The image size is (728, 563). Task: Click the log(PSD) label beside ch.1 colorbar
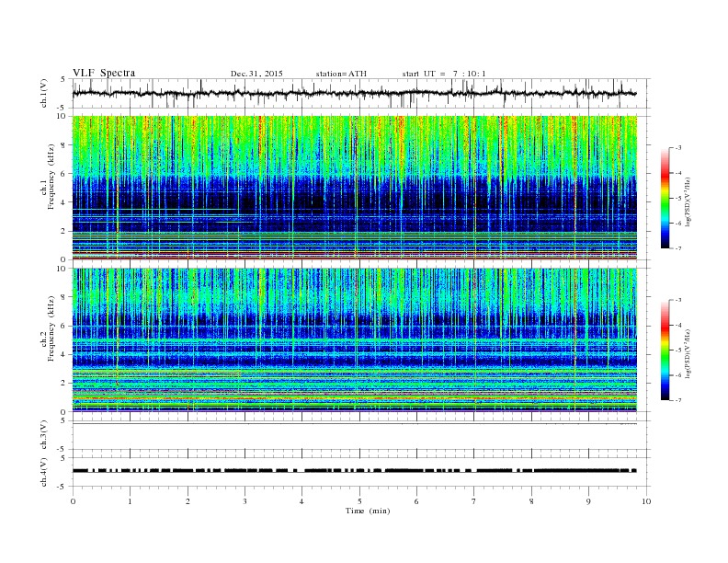click(x=688, y=201)
